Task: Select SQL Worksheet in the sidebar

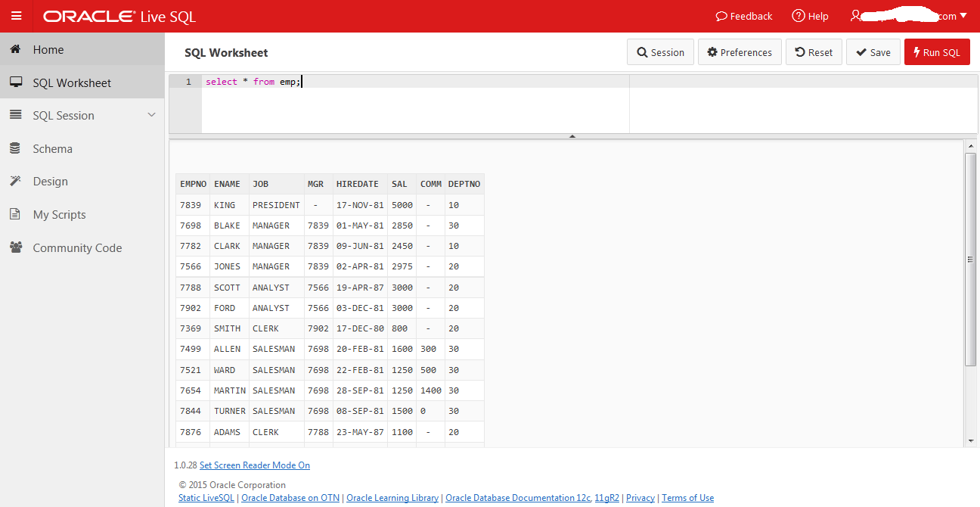Action: 82,82
